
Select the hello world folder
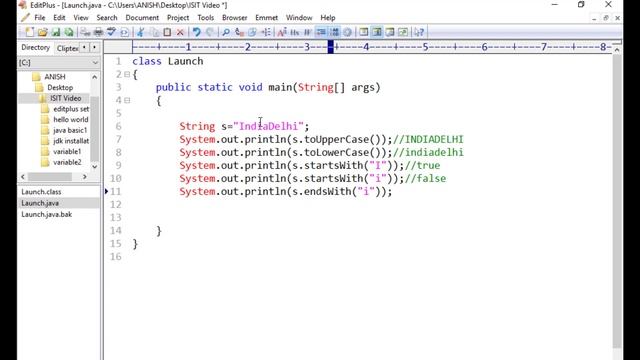71,120
